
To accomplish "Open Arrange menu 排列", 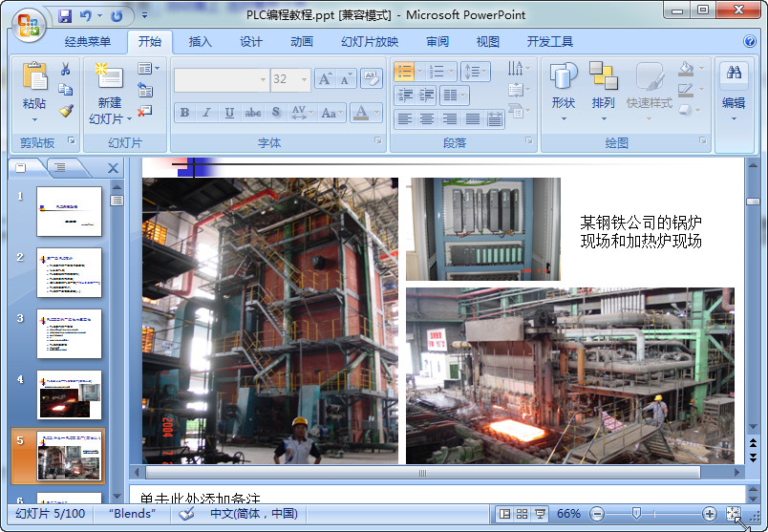I will point(604,92).
